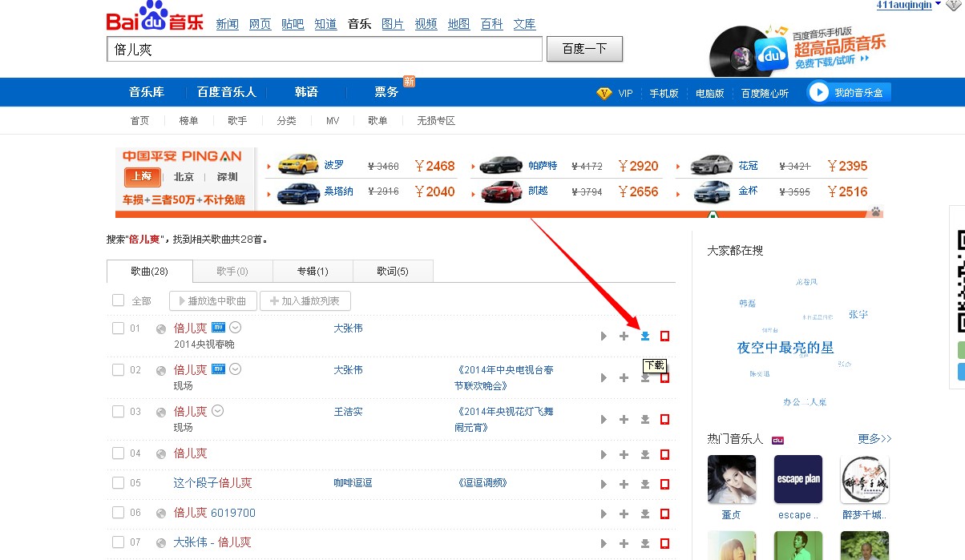Download song 05 by 咖啡逗逗
The width and height of the screenshot is (965, 560).
644,484
